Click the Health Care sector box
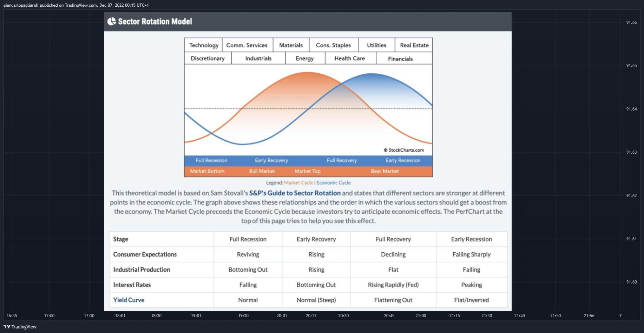The image size is (644, 333). [x=350, y=58]
